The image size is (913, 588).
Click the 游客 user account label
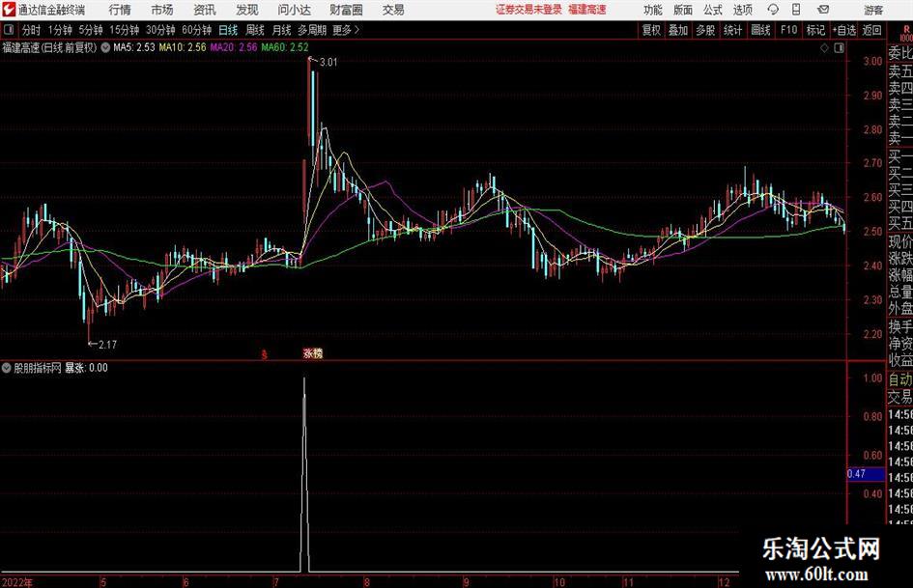(873, 10)
